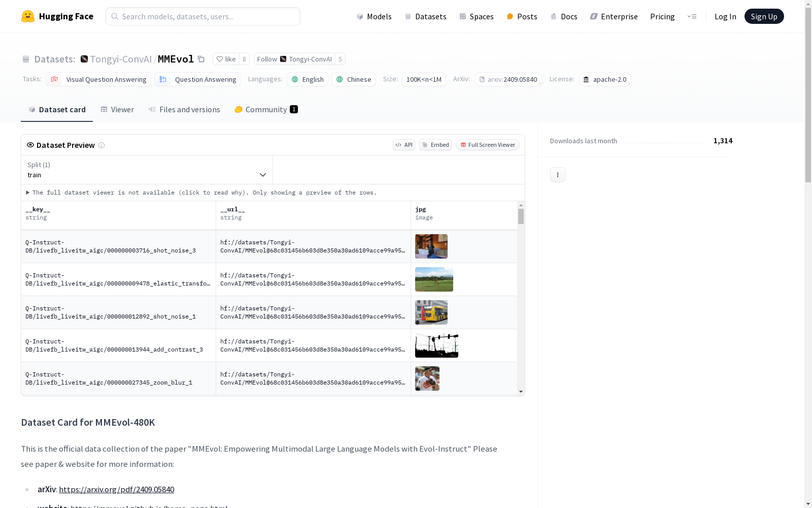Screen dimensions: 812x508
Task: Open the arxiv.org/pdf/2409.05840 paper link
Action: (116, 489)
